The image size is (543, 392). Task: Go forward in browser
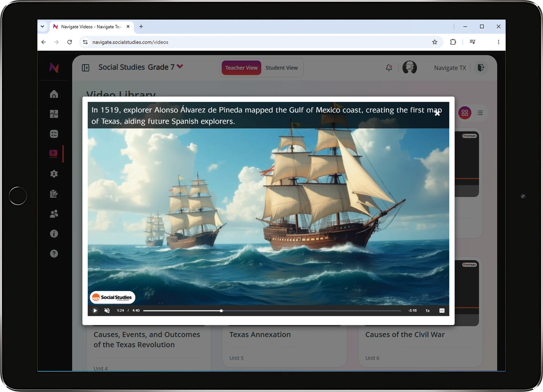coord(56,42)
